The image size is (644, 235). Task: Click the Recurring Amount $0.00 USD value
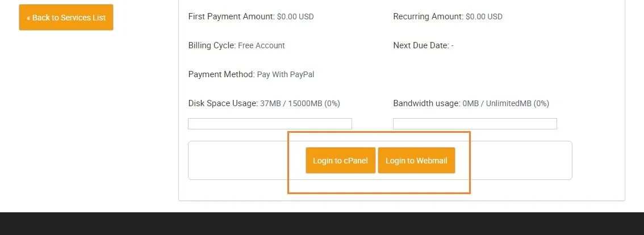(x=484, y=16)
